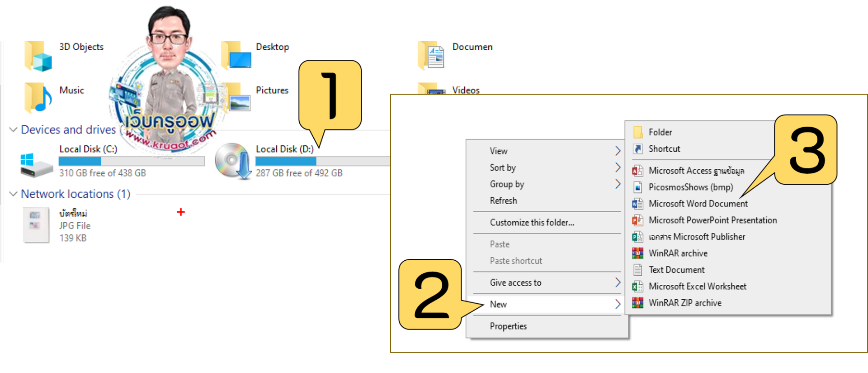
Task: Click the Microsoft Word Document icon
Action: point(637,204)
